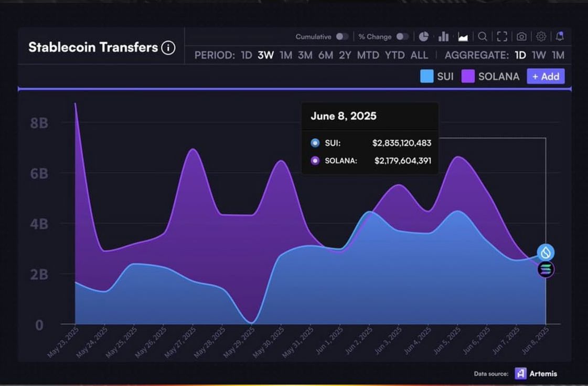Click the Jun 8, 2025 x-axis label
The image size is (588, 386).
[535, 341]
